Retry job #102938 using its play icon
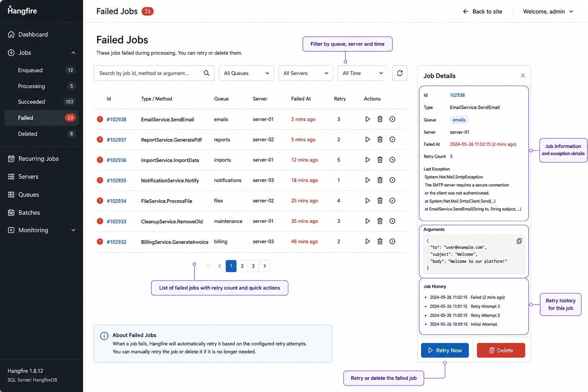This screenshot has width=588, height=392. tap(367, 119)
